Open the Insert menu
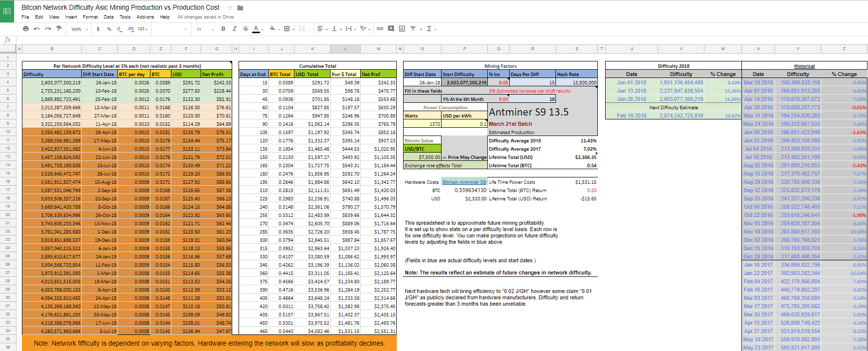Image resolution: width=868 pixels, height=351 pixels. tap(71, 17)
